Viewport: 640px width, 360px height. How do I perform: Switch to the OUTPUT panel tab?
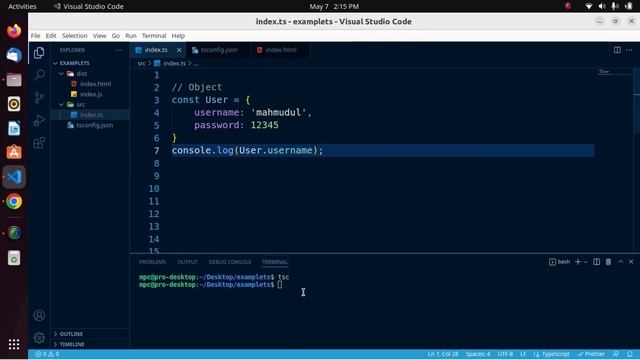point(187,262)
